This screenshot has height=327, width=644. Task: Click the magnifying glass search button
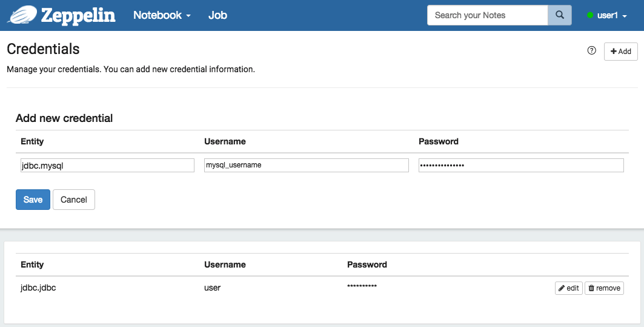pyautogui.click(x=560, y=15)
